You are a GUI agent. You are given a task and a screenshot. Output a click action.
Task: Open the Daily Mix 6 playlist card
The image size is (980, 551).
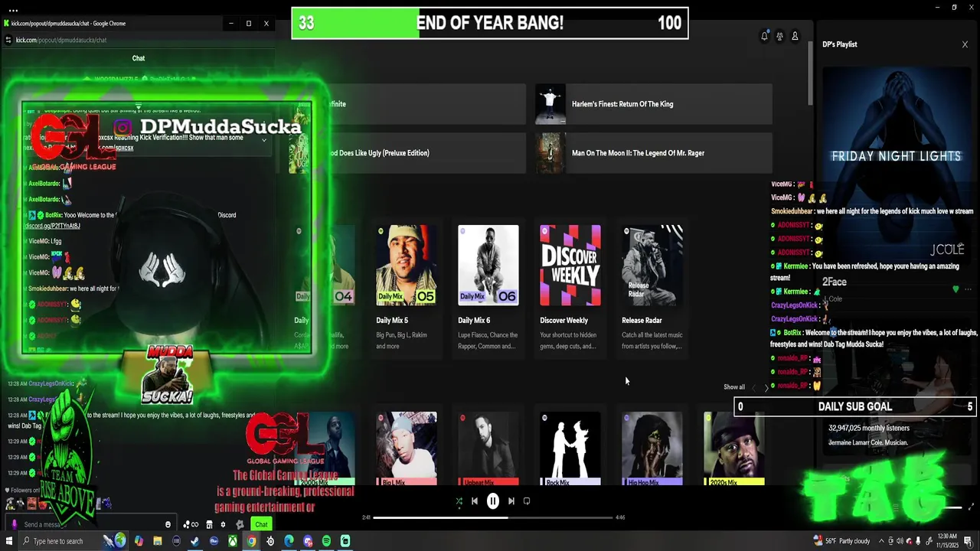click(488, 288)
